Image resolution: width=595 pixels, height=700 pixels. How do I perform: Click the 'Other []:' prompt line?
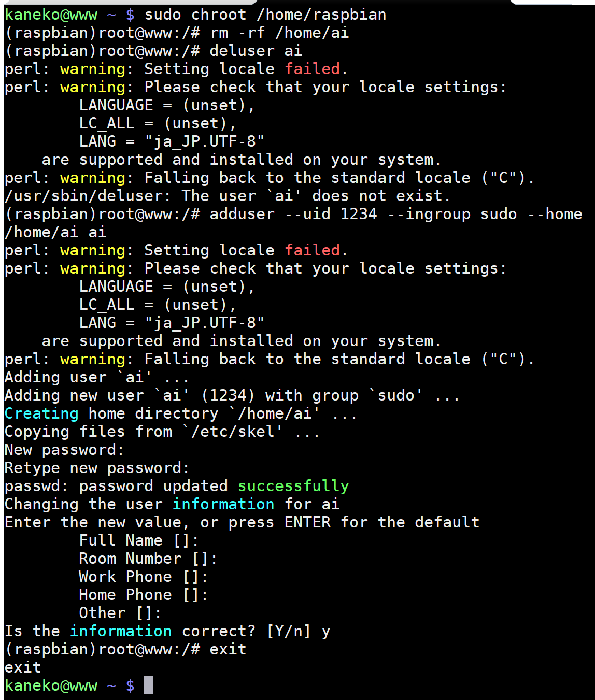pos(120,613)
